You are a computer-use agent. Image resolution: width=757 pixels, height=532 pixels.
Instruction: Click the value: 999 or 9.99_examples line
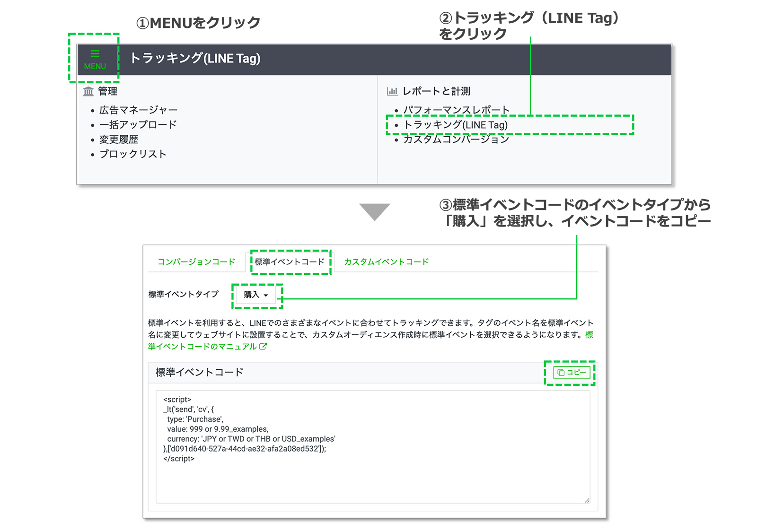point(218,429)
